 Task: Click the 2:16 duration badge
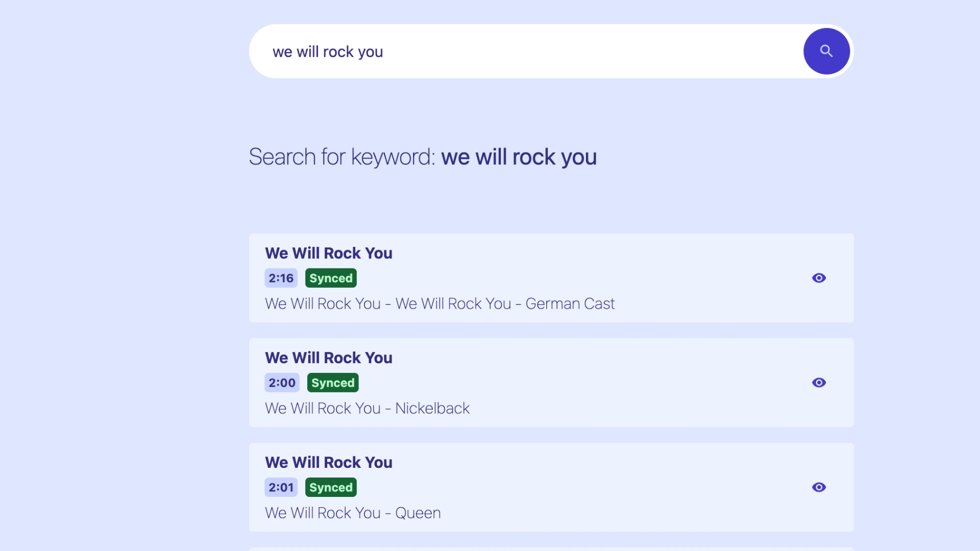pyautogui.click(x=281, y=278)
